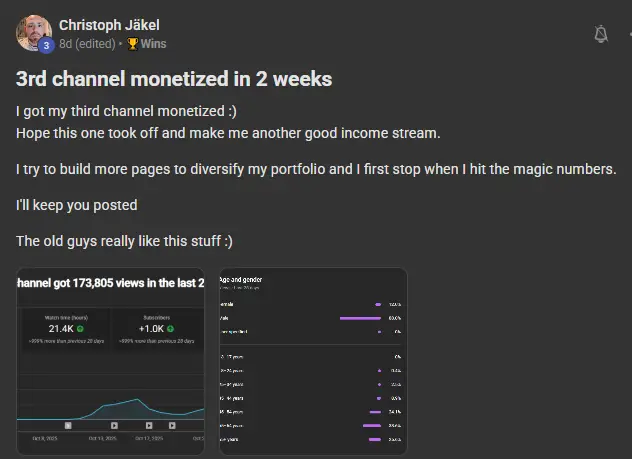Click the level 3 badge on avatar
632x459 pixels.
pyautogui.click(x=46, y=46)
